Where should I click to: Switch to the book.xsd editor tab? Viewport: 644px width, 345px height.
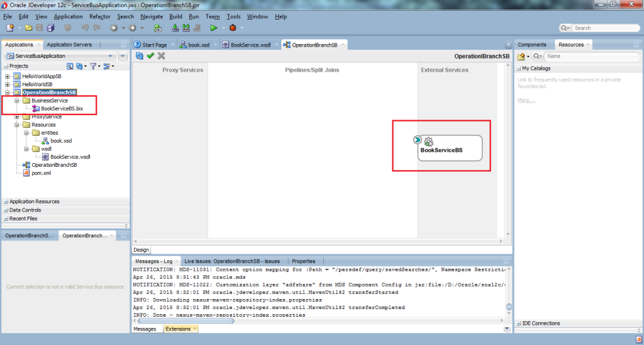tap(199, 45)
